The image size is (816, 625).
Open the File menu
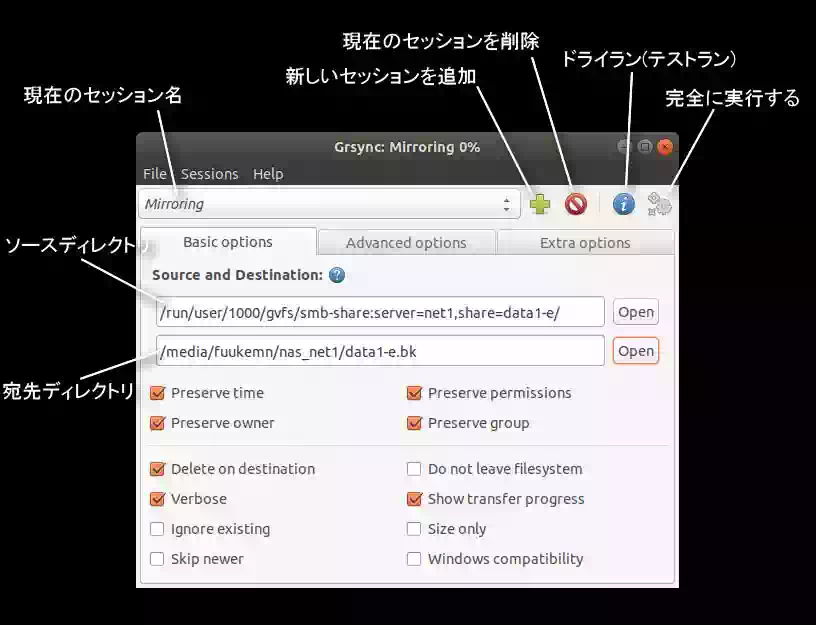155,174
